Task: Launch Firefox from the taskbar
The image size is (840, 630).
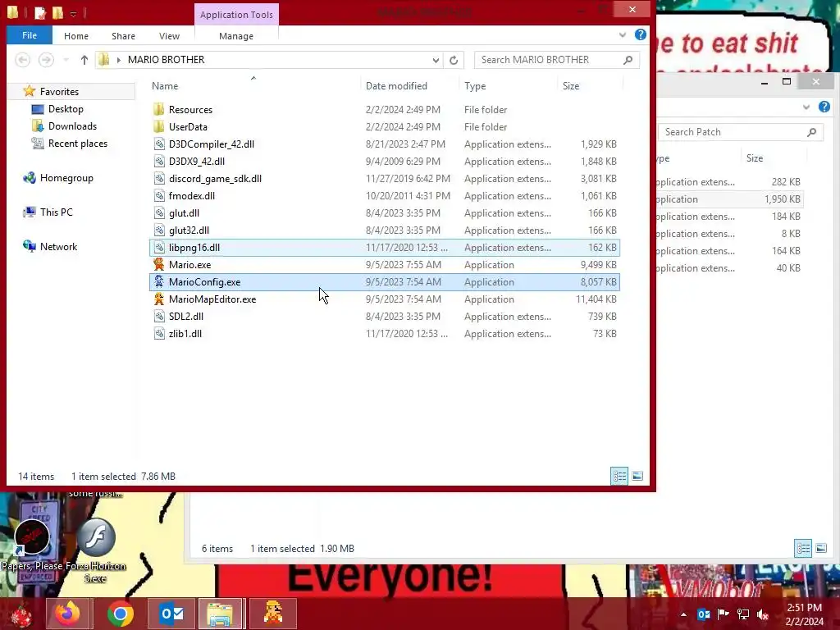Action: pos(69,614)
